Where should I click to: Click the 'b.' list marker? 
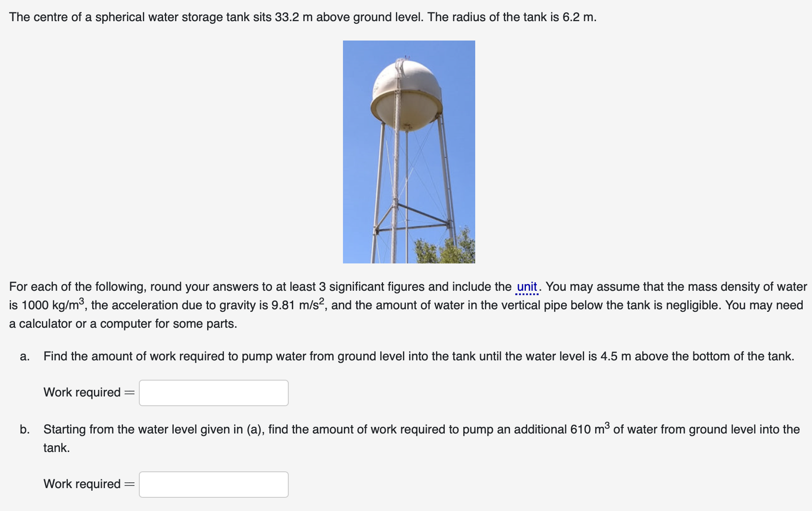pyautogui.click(x=23, y=428)
